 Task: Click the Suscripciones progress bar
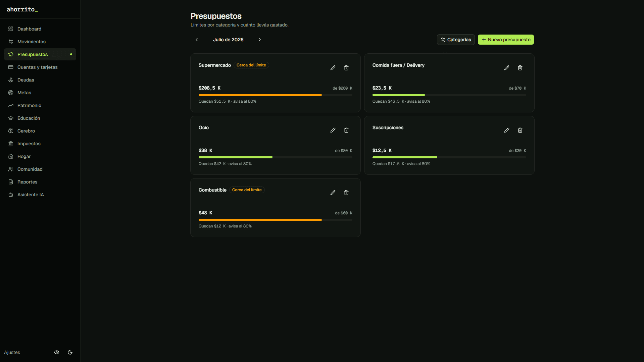tap(449, 157)
